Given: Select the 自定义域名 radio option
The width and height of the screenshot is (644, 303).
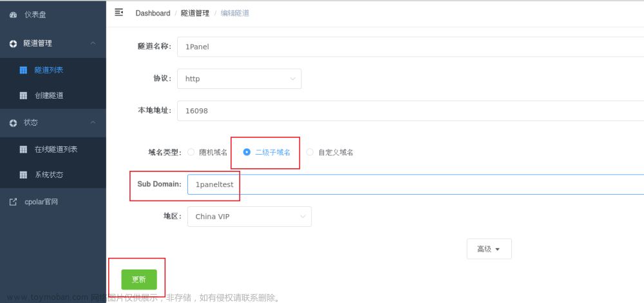Looking at the screenshot, I should click(x=310, y=152).
